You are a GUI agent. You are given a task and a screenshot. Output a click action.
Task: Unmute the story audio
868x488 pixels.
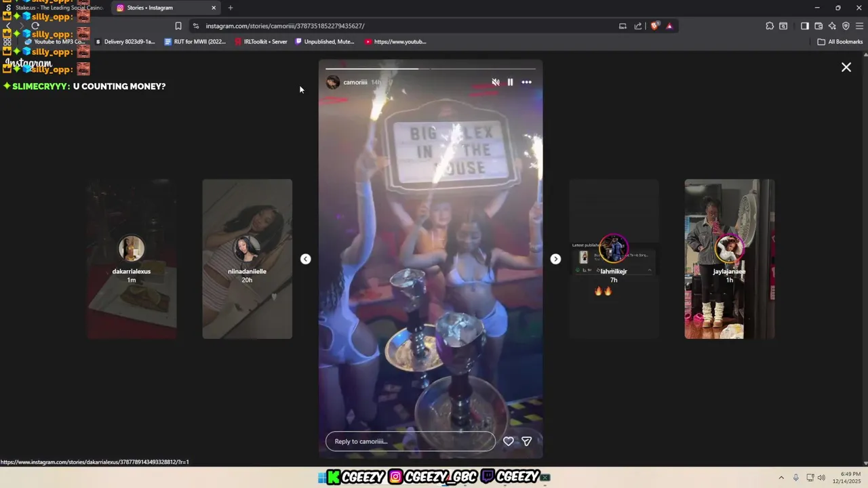click(496, 82)
